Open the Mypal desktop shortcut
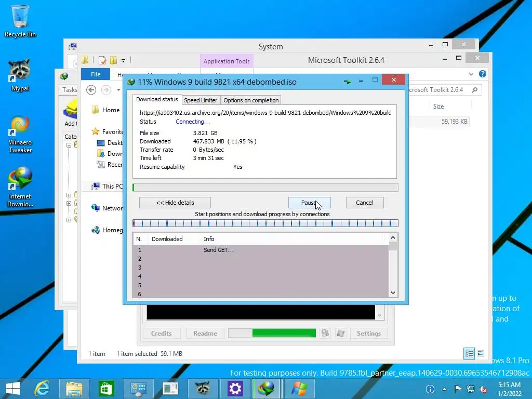The height and width of the screenshot is (399, 532). click(x=20, y=75)
